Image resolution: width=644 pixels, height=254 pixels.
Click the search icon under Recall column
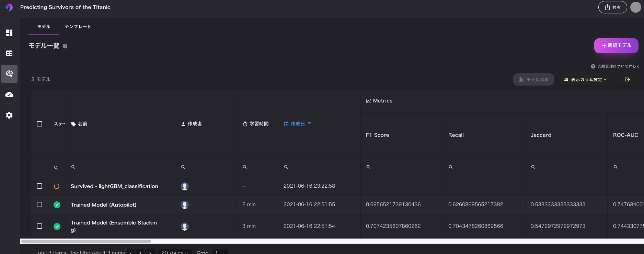(x=451, y=167)
